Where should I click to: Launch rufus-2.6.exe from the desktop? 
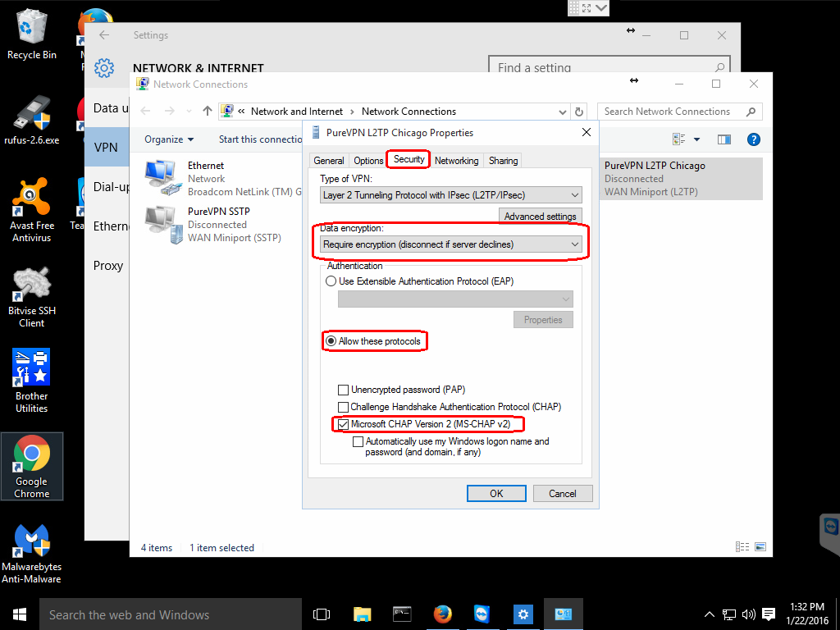pyautogui.click(x=32, y=120)
